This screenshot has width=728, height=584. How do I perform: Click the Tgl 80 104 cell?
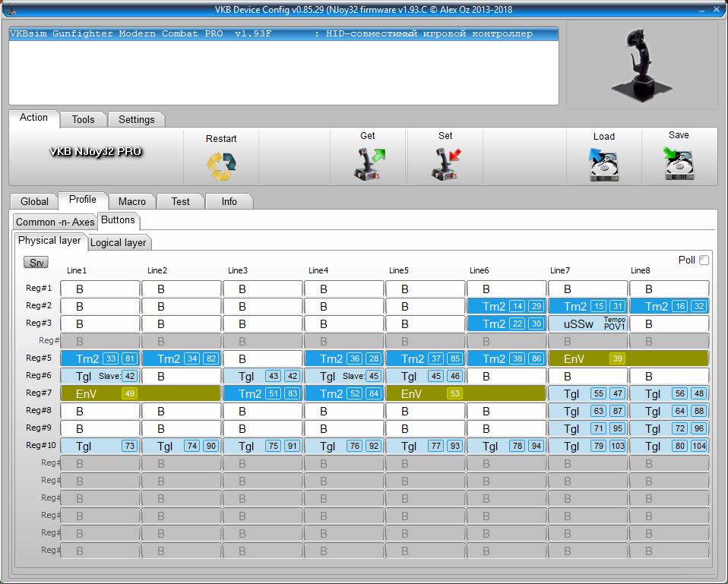pos(669,447)
